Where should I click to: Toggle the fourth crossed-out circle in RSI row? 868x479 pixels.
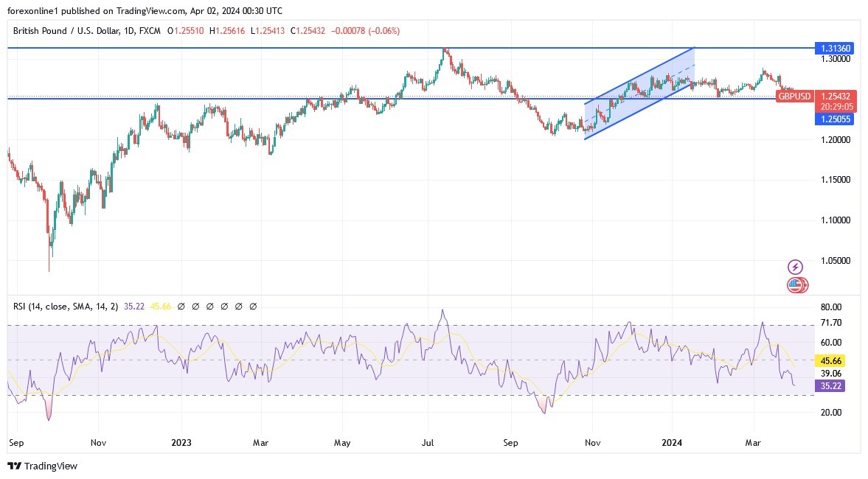click(223, 306)
